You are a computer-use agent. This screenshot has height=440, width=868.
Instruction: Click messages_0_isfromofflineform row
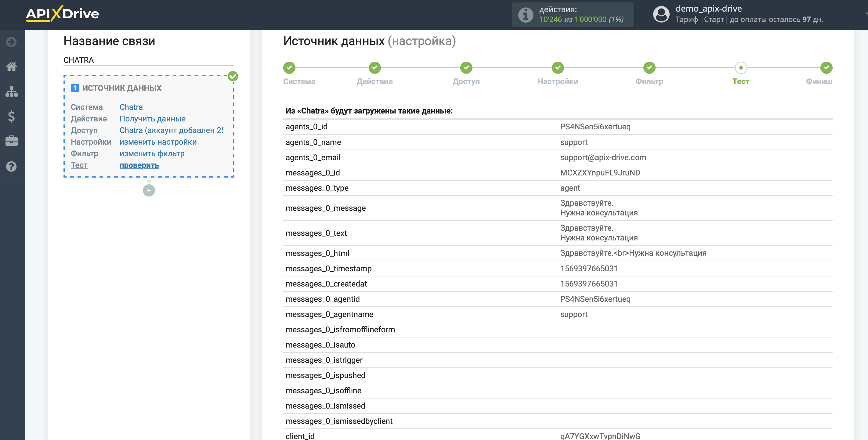(558, 330)
